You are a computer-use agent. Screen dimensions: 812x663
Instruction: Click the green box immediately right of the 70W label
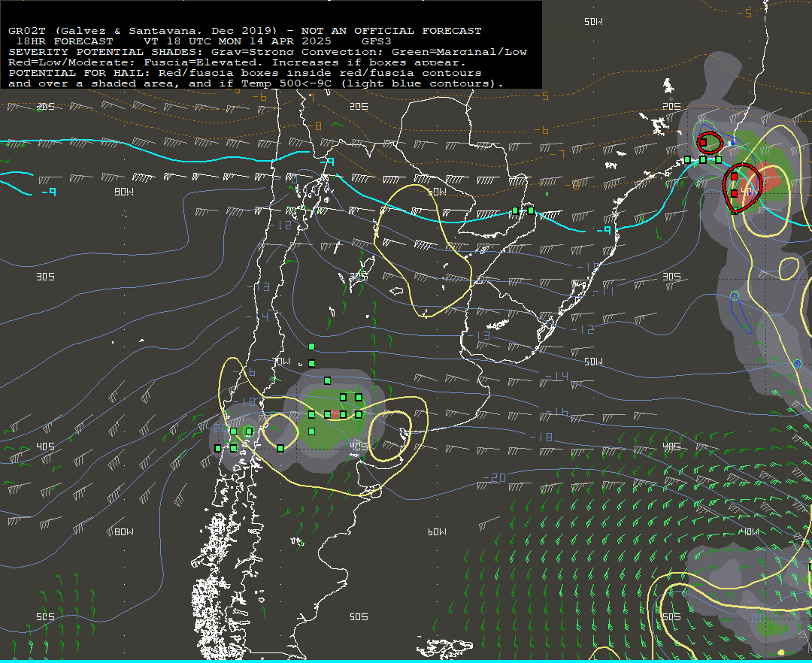coord(311,363)
